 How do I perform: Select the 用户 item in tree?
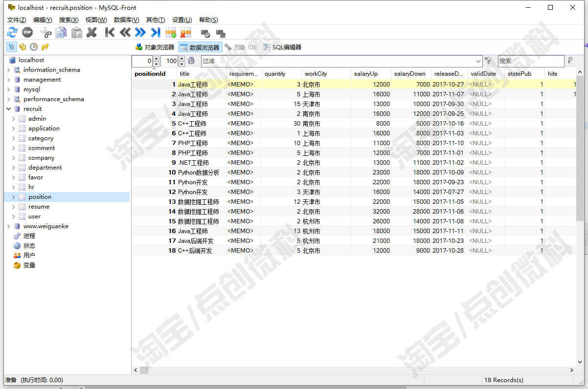(29, 256)
